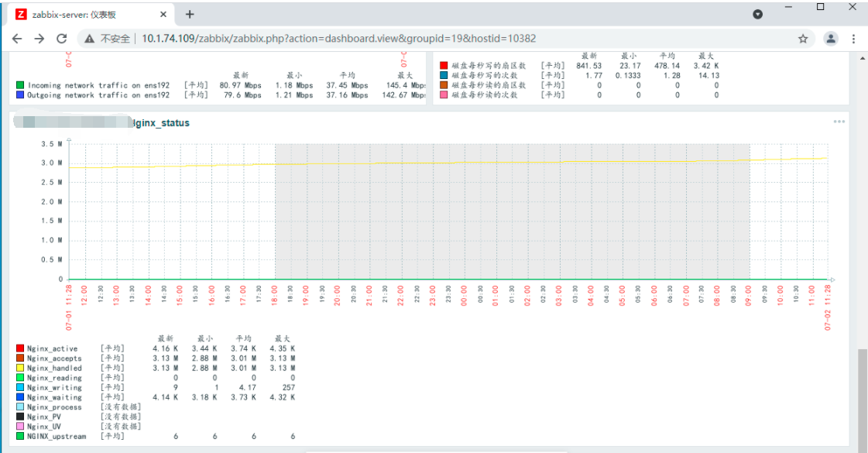This screenshot has width=868, height=453.
Task: Click the Nginx_handled legend label
Action: (x=54, y=369)
